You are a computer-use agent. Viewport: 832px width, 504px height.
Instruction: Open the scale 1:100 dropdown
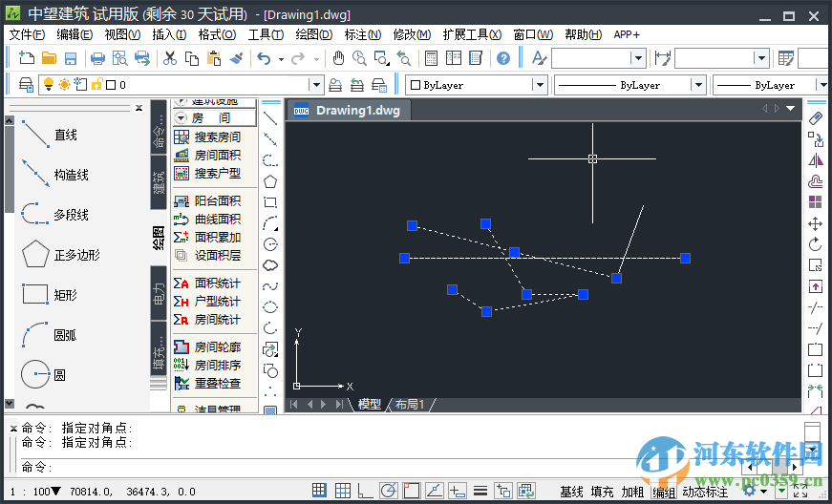point(55,492)
